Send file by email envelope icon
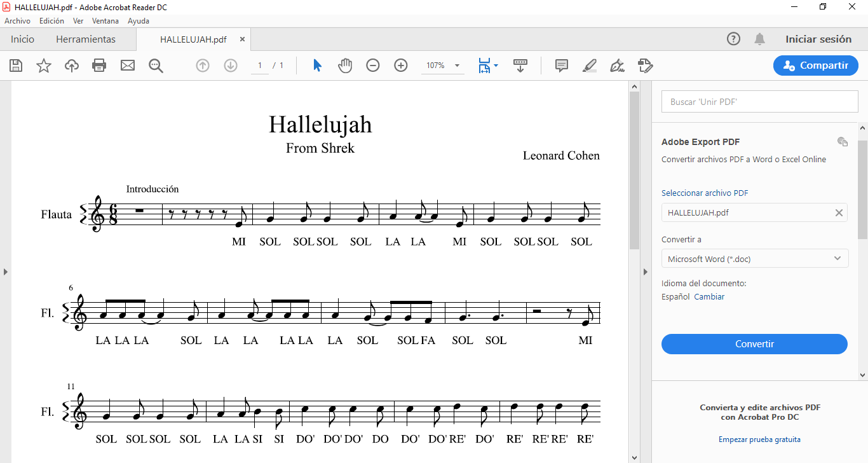This screenshot has height=463, width=868. tap(128, 66)
